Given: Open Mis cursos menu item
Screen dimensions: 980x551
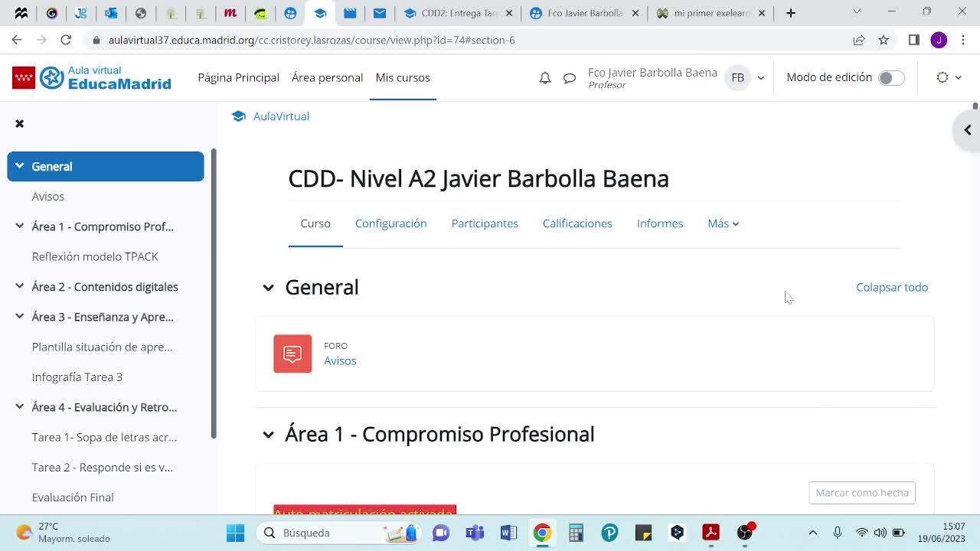Looking at the screenshot, I should (x=403, y=77).
